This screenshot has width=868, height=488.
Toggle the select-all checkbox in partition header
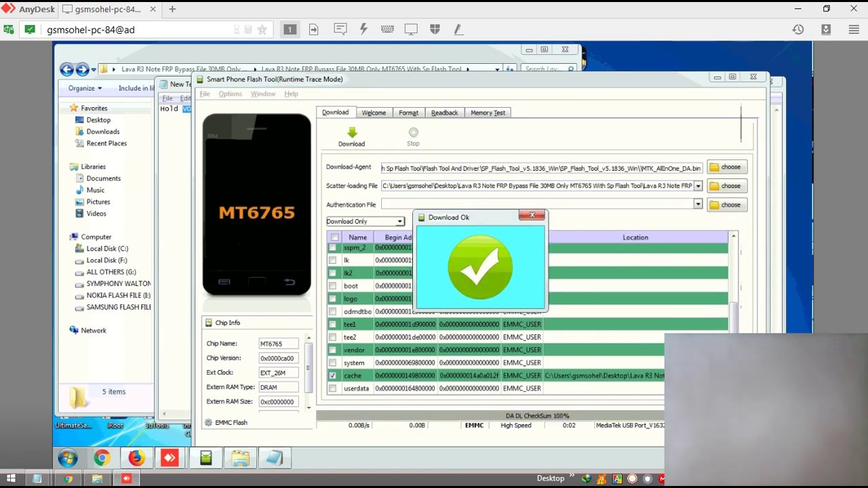click(x=334, y=237)
